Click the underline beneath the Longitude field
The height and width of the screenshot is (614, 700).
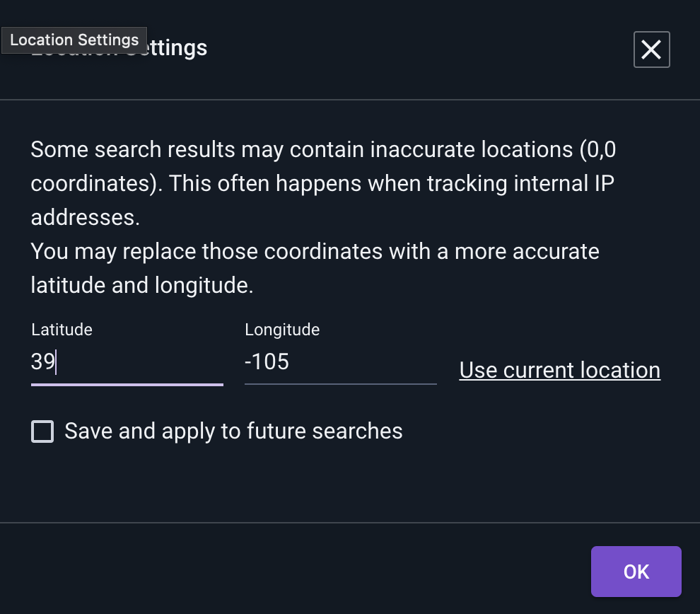[x=340, y=384]
